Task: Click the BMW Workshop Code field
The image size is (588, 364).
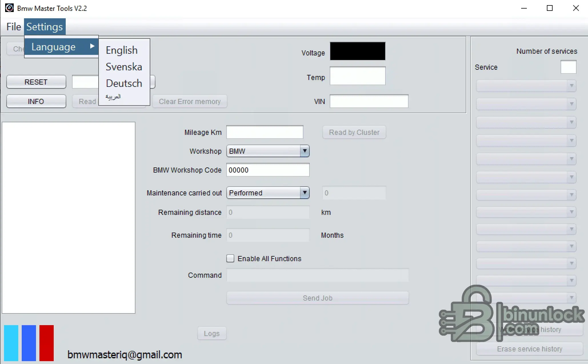Action: (268, 170)
